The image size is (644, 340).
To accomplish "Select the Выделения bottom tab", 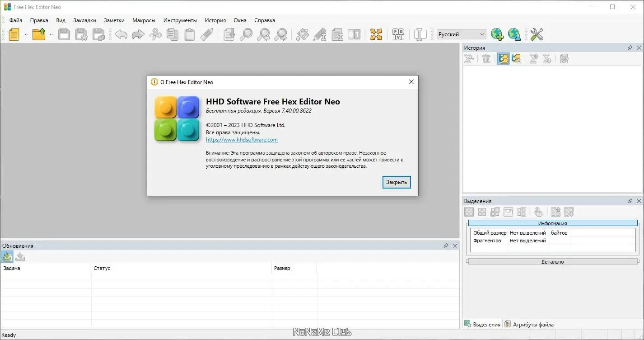I will click(482, 324).
